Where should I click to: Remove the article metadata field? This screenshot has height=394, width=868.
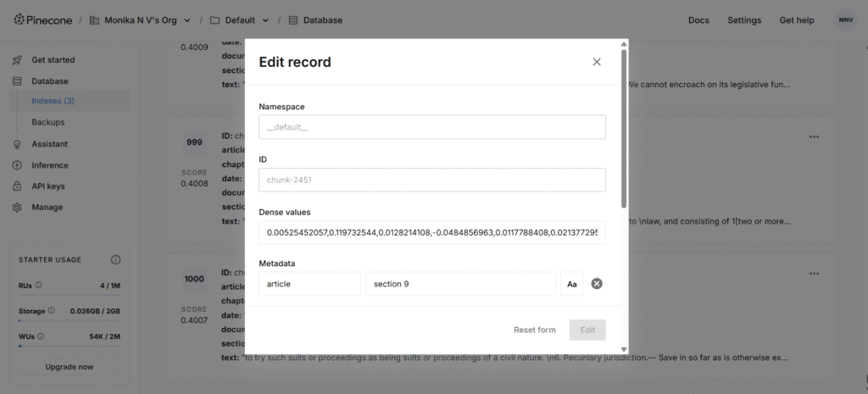596,284
